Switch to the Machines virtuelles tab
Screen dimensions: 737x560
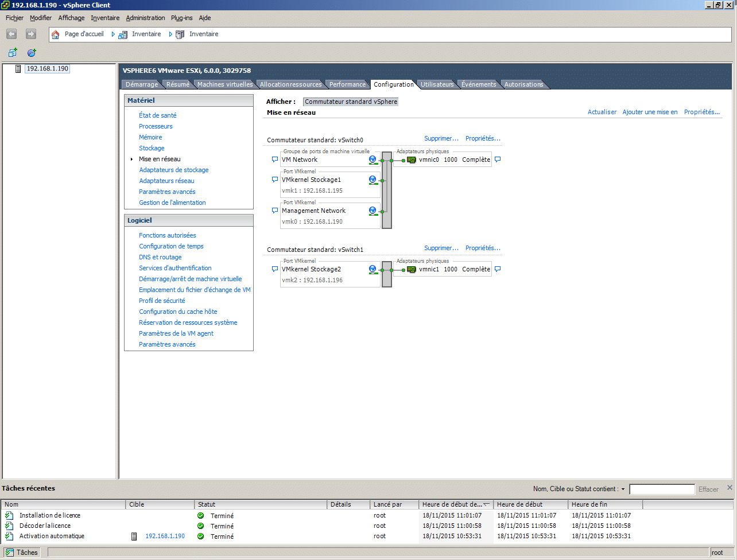click(x=225, y=84)
